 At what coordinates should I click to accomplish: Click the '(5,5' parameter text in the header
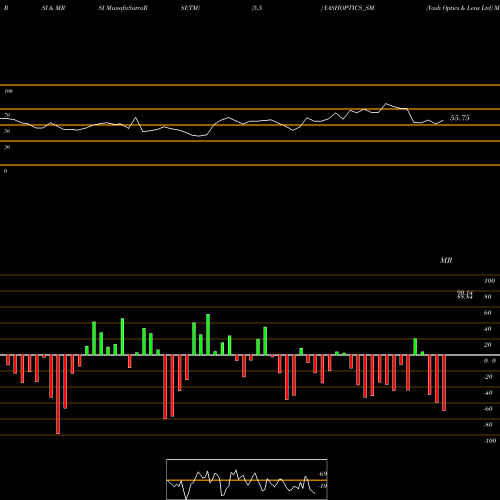pos(257,8)
